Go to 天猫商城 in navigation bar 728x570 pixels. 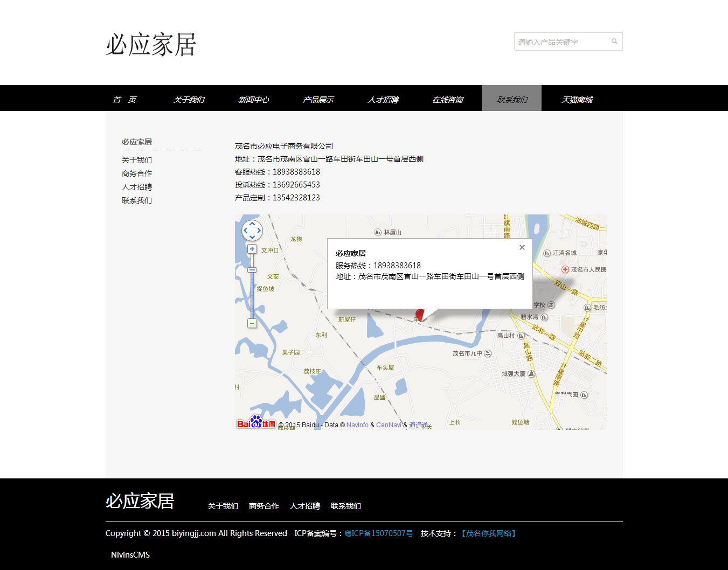[577, 100]
